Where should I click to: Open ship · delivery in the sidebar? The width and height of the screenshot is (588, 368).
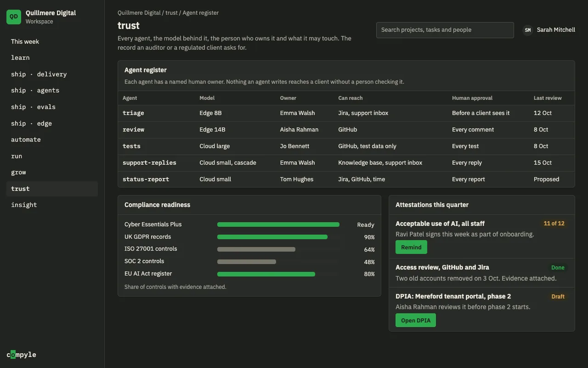tap(52, 74)
